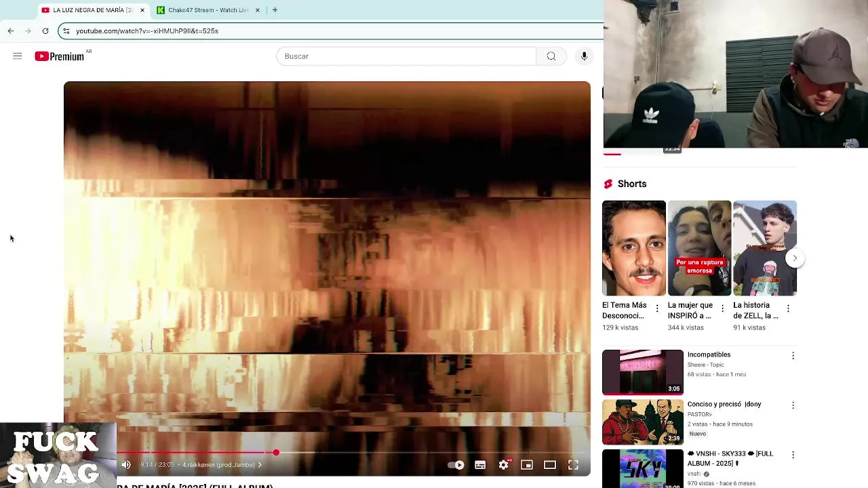Click 'La mujer que INSPIRÓ a ...' title
868x488 pixels.
(x=690, y=310)
